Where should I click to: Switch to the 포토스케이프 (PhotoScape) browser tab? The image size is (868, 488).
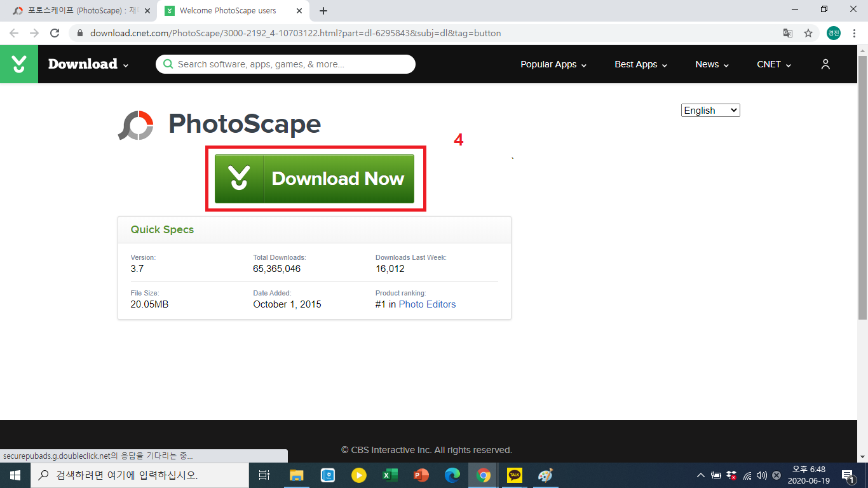(79, 11)
